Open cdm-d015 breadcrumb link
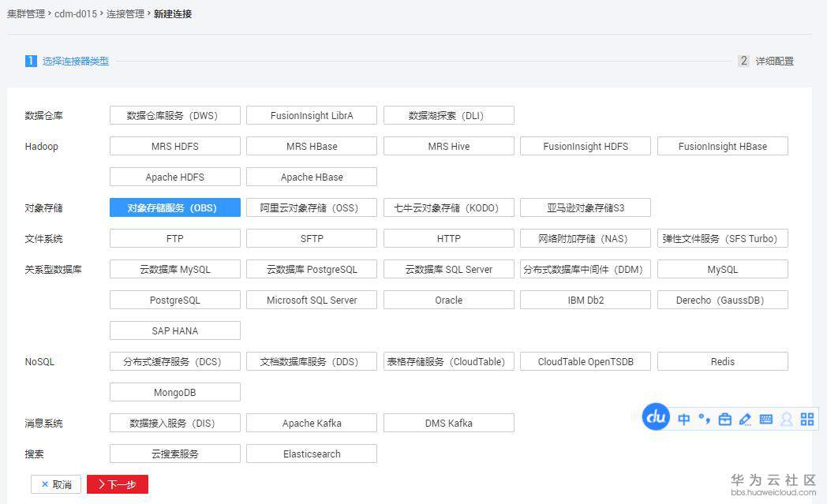 tap(76, 14)
